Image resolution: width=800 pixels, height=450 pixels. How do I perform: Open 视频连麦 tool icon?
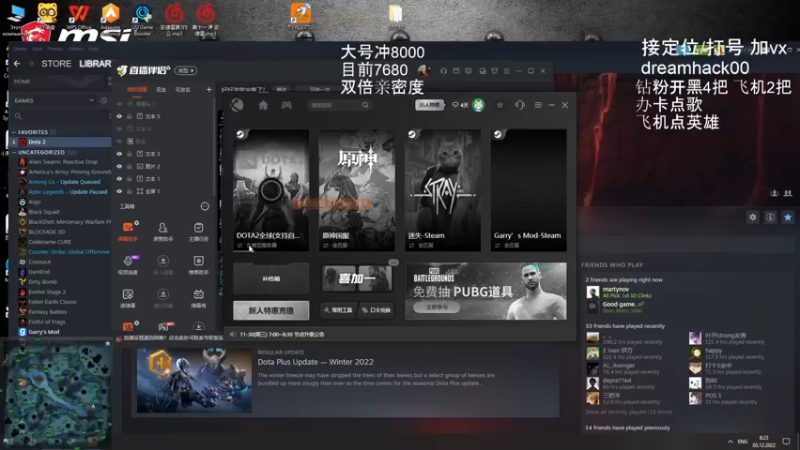tap(128, 264)
